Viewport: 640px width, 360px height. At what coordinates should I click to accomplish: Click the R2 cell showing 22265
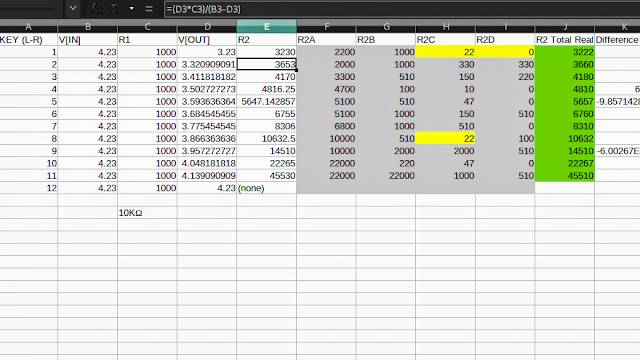pos(267,163)
